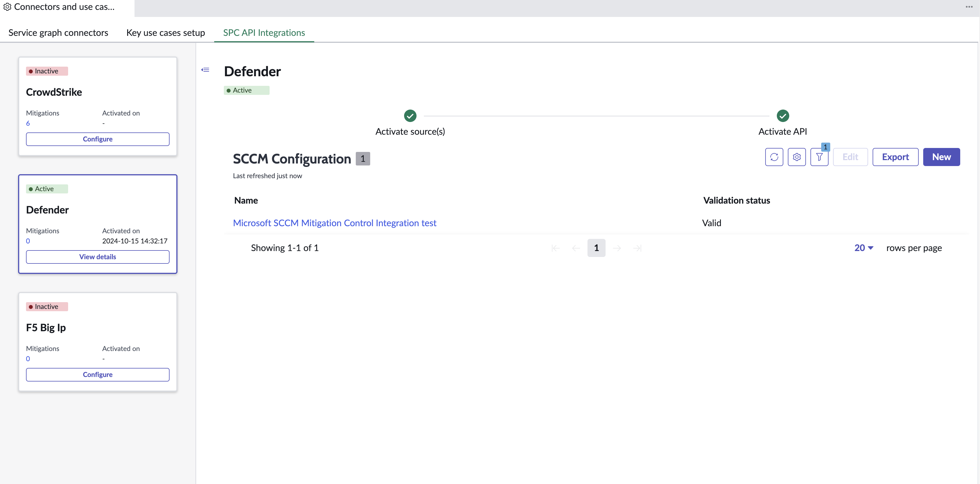Click the Inactive badge on CrowdStrike card

[x=47, y=71]
